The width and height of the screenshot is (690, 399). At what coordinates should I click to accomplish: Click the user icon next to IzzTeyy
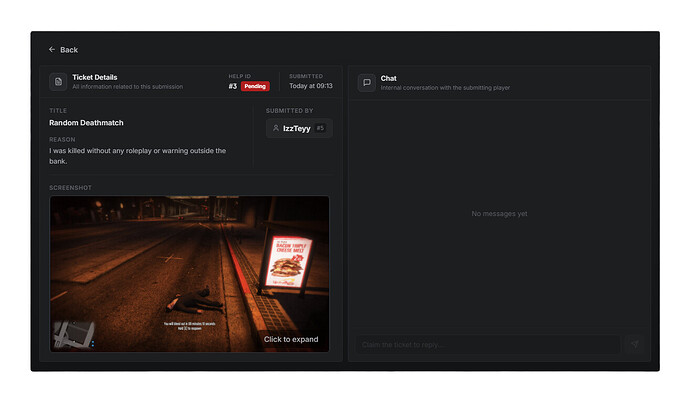point(276,128)
